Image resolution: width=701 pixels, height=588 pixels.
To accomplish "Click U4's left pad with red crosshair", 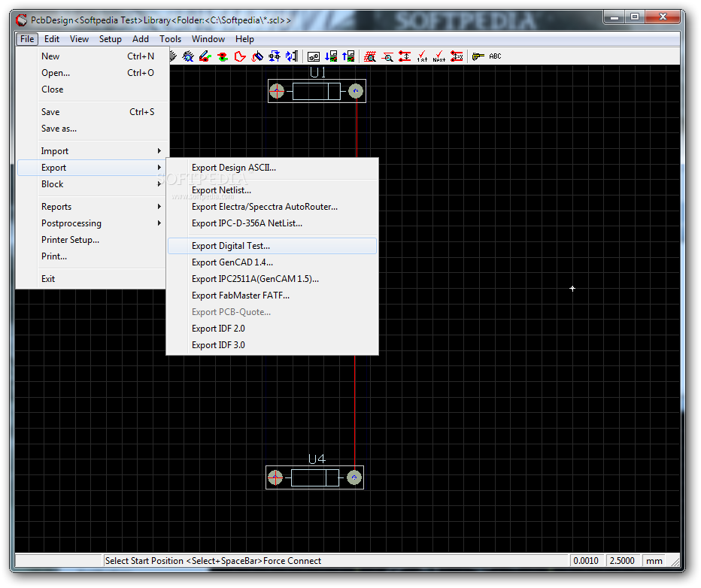I will (275, 477).
